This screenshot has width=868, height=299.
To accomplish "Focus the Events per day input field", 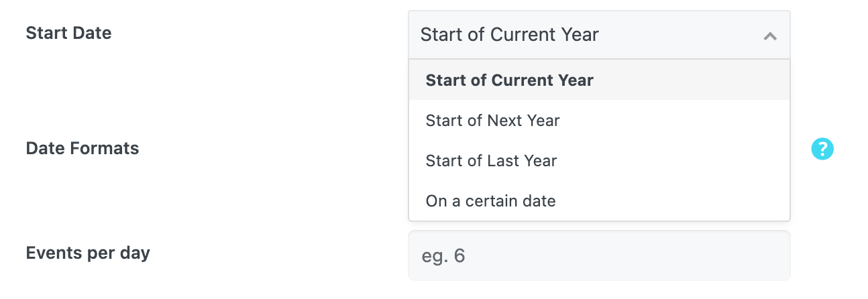I will point(598,255).
